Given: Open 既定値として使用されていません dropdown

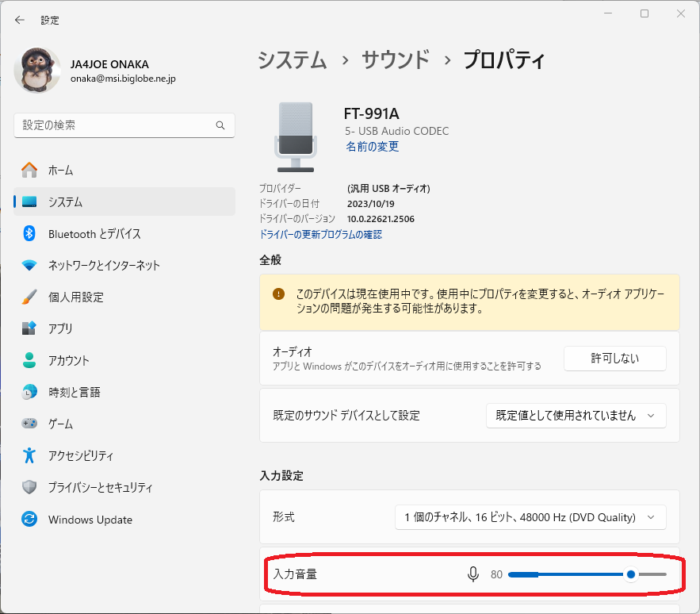Looking at the screenshot, I should [x=576, y=416].
